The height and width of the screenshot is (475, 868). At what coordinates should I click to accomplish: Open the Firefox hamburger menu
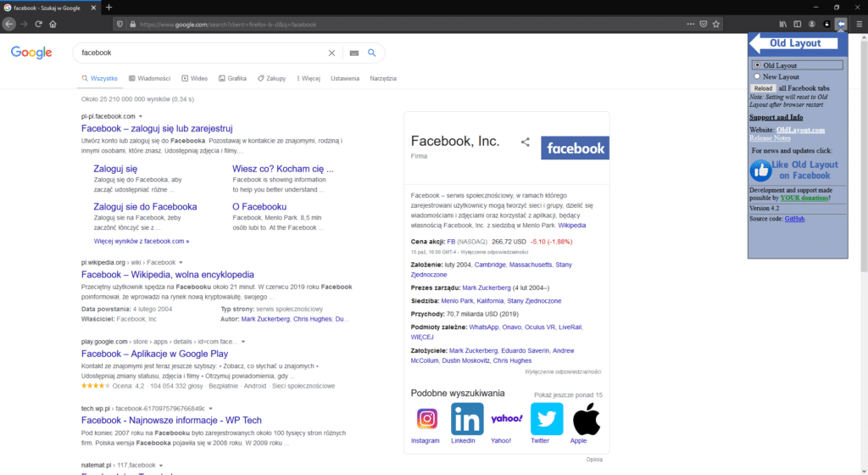860,24
